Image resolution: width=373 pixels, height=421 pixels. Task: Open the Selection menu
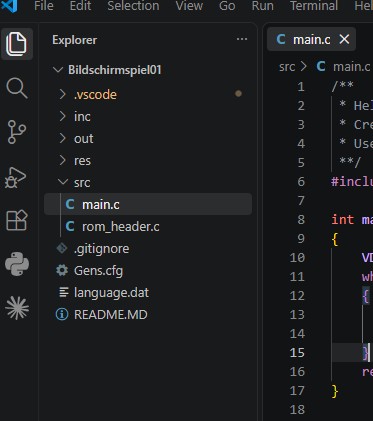click(133, 6)
